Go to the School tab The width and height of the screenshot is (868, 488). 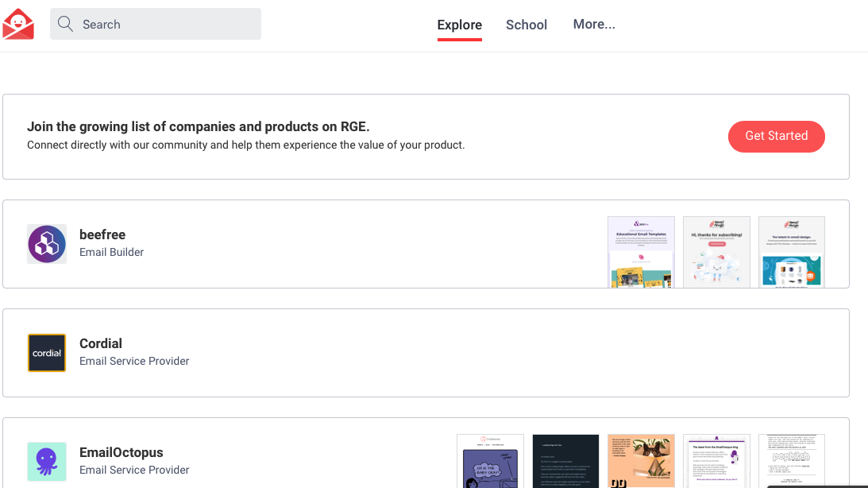pyautogui.click(x=527, y=25)
